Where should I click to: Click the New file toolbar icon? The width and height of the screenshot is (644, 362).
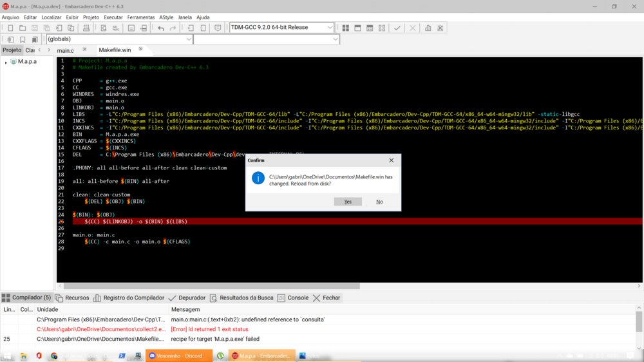10,28
